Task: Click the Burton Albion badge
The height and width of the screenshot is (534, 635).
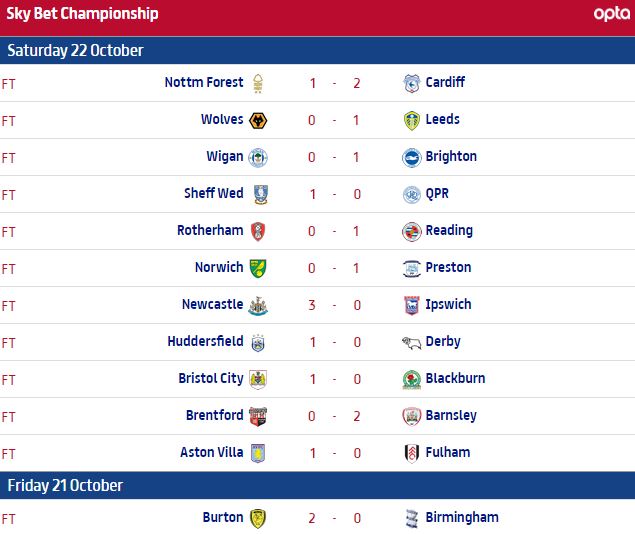Action: (259, 518)
